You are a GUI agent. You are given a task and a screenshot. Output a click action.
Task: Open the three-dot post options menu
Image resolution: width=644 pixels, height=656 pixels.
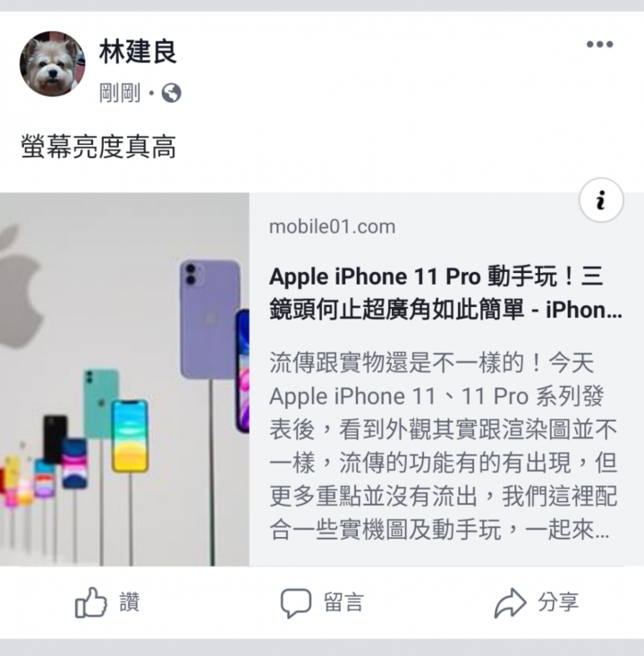[599, 45]
